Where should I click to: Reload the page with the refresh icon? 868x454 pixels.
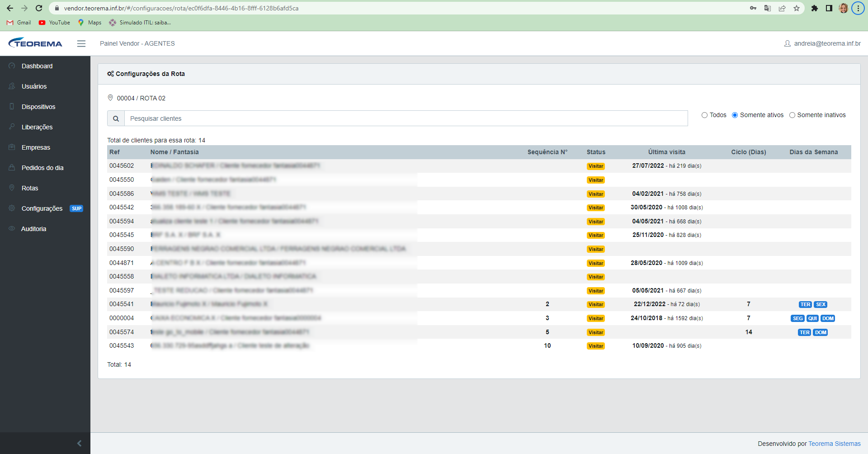(x=39, y=8)
